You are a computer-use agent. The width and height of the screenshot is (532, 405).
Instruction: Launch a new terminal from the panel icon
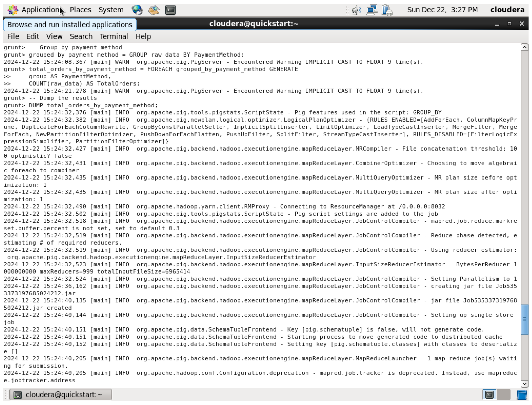pyautogui.click(x=170, y=10)
